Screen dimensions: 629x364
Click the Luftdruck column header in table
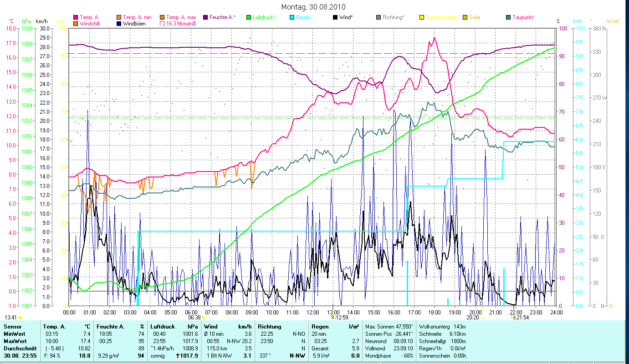tap(163, 327)
